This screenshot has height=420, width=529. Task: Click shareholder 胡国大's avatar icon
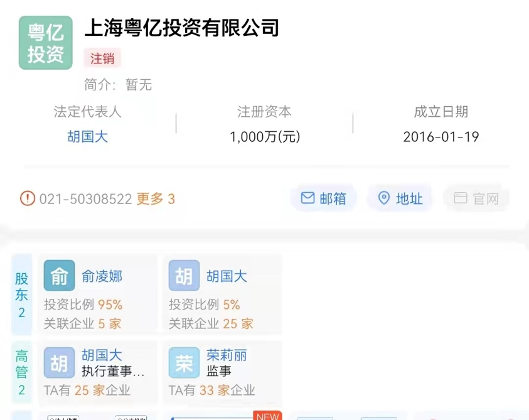(x=183, y=275)
